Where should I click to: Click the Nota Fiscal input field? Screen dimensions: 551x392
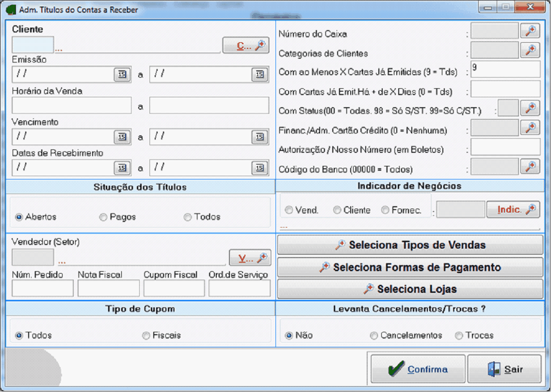(108, 288)
